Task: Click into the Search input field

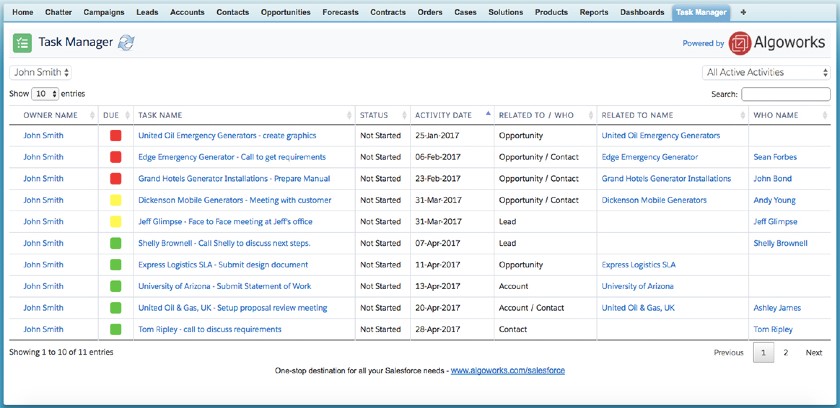Action: 785,94
